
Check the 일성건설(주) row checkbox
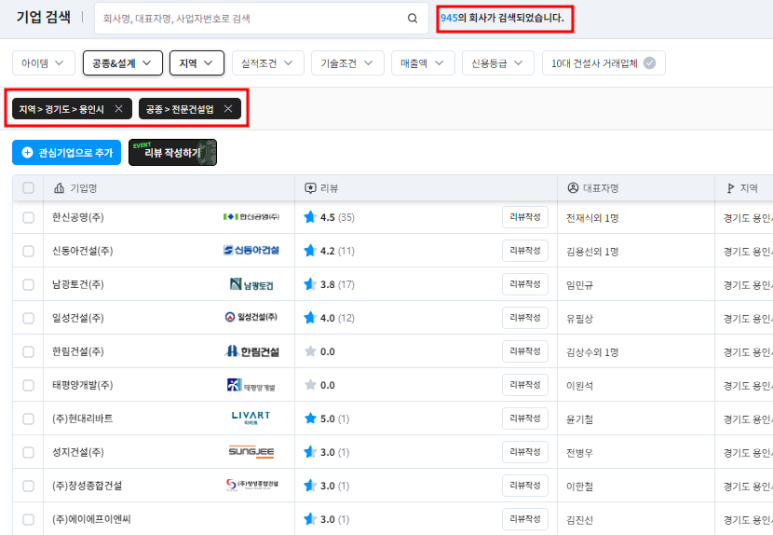click(x=29, y=318)
